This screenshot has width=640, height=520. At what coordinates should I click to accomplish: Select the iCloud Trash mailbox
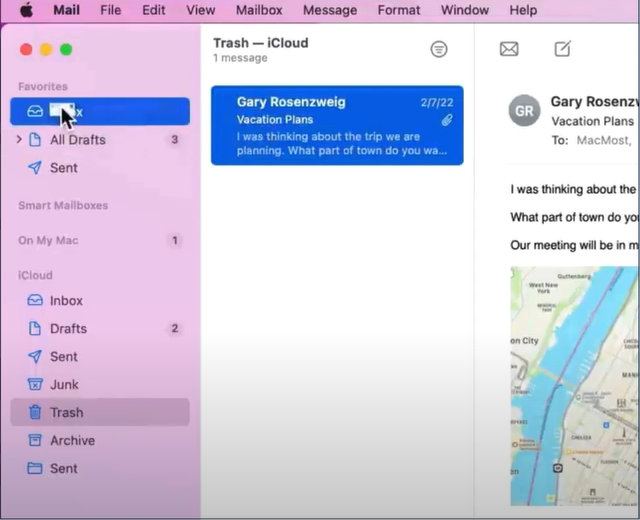pos(100,412)
